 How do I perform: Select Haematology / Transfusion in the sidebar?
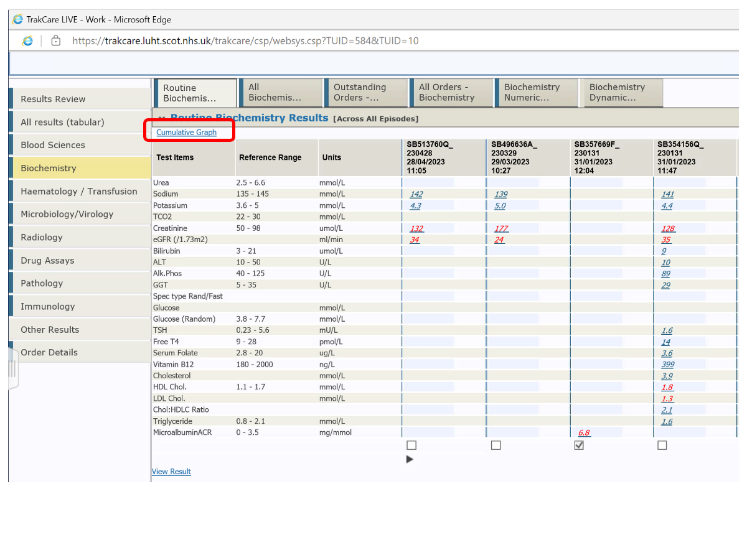pyautogui.click(x=79, y=192)
